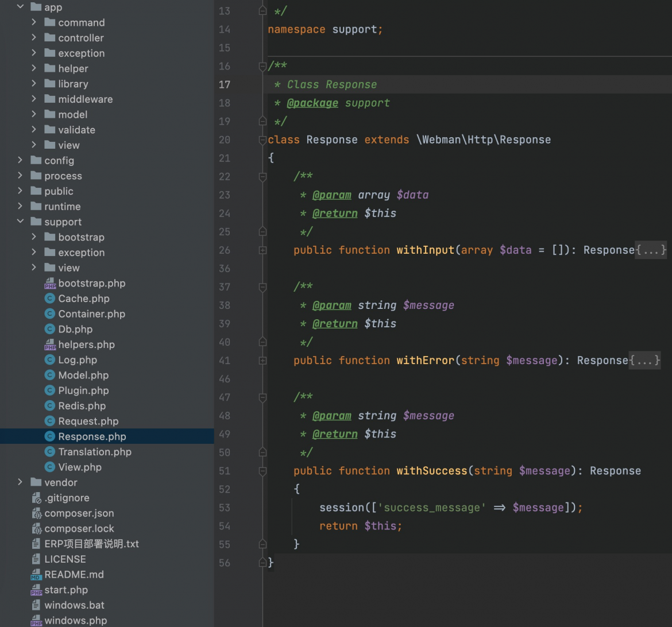Select windows.php in the file tree
This screenshot has width=672, height=627.
(76, 620)
